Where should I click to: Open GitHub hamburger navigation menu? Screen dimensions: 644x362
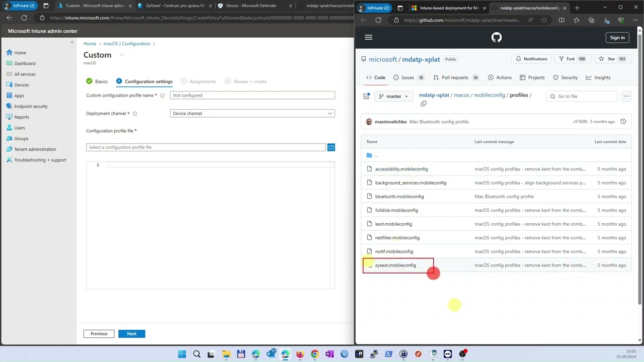(x=368, y=37)
